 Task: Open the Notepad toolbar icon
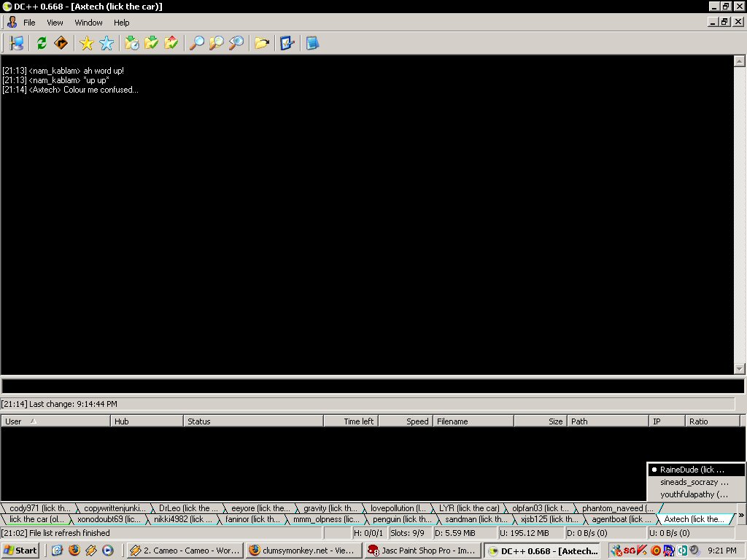click(x=312, y=43)
